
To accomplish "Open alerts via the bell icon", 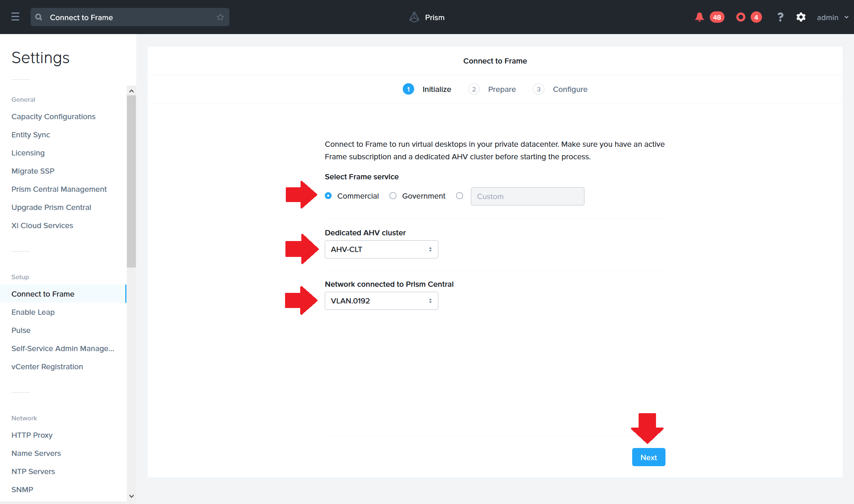I will (699, 17).
